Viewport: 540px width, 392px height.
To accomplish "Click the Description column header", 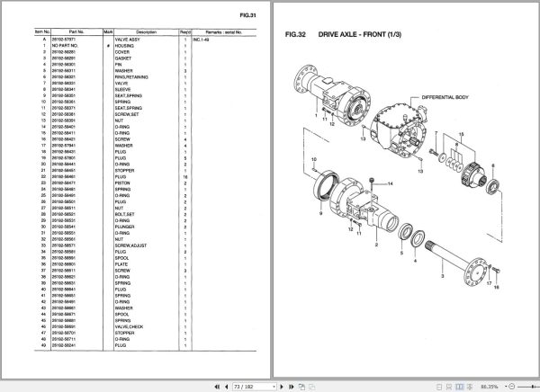I will click(x=146, y=32).
